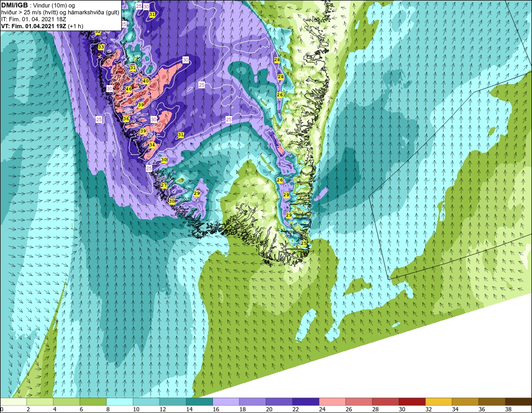Pick the darkest brown above-38 legend swatch
This screenshot has height=413, width=532.
(518, 402)
